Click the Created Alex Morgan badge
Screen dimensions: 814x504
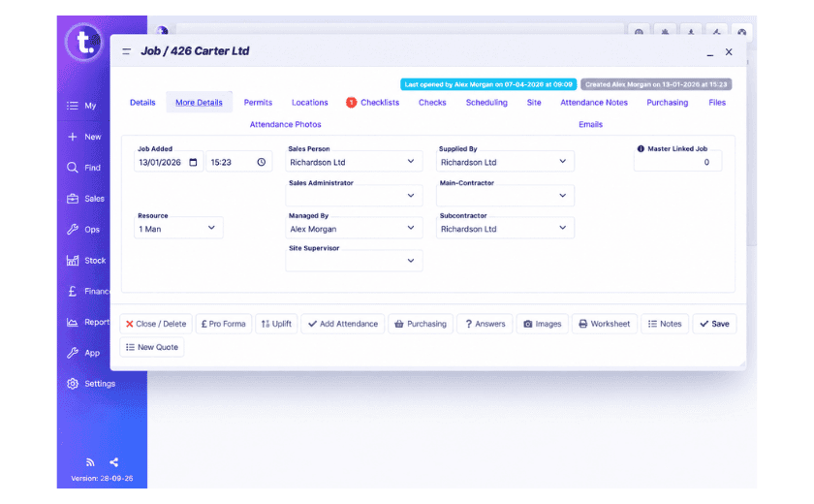656,84
